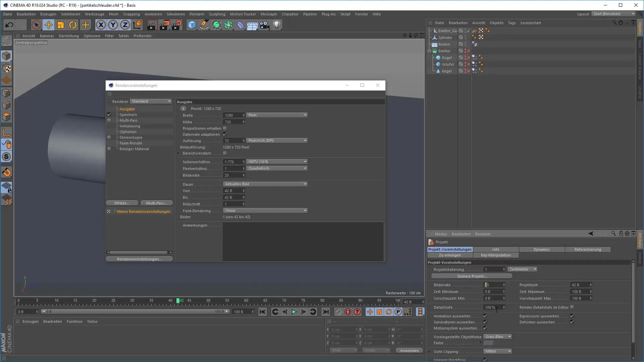Toggle Datenrate adaptieren checkbox
Image resolution: width=644 pixels, height=362 pixels.
point(225,134)
